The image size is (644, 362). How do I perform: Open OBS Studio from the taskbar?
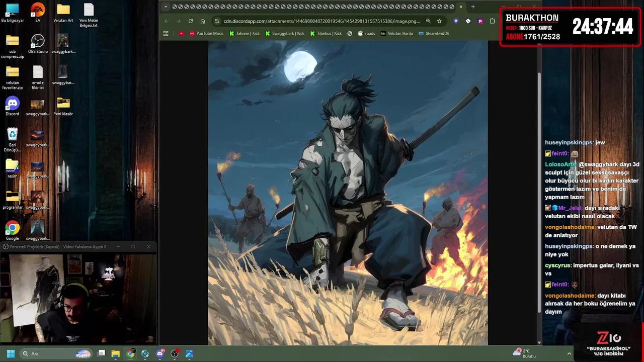pyautogui.click(x=175, y=353)
